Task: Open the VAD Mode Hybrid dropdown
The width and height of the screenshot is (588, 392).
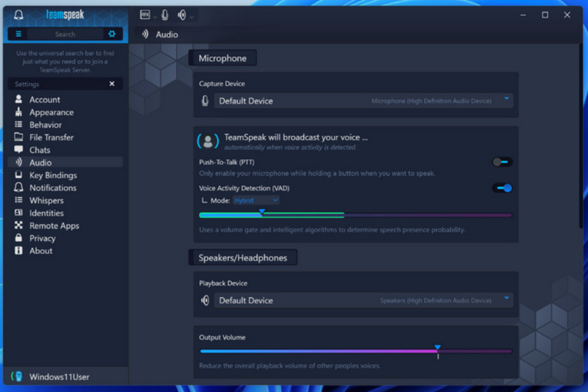Action: (256, 201)
